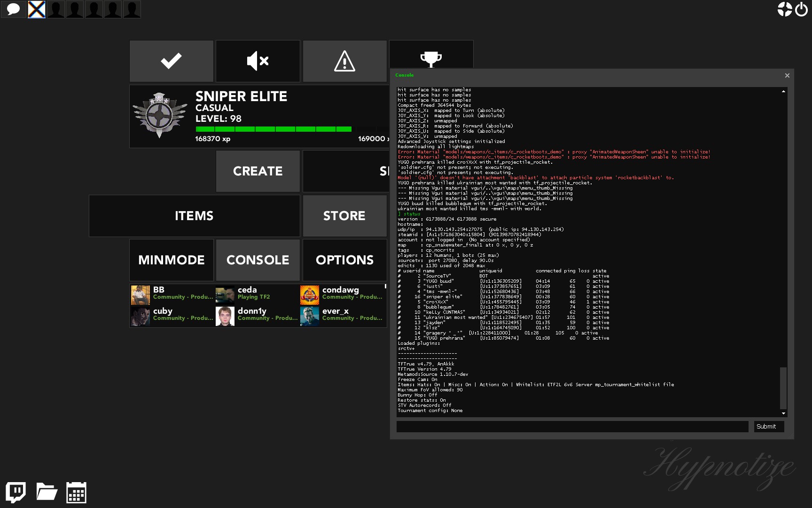Open the ITEMS menu
The height and width of the screenshot is (508, 812).
(x=194, y=216)
